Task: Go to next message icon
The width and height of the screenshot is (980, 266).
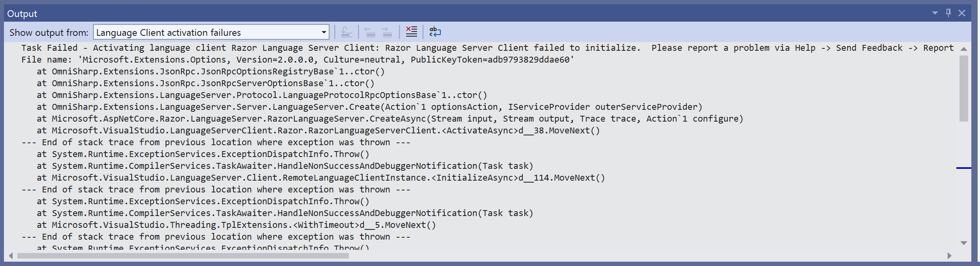Action: click(x=387, y=32)
